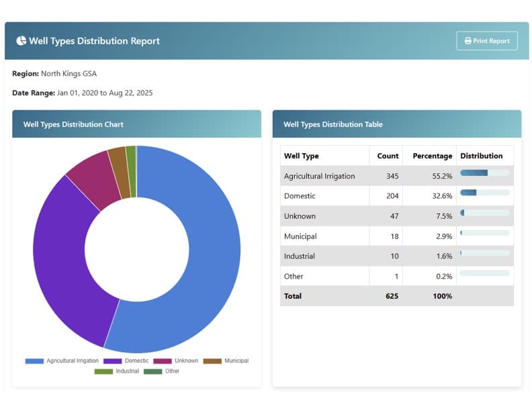Toggle Municipal legend color swatch
Image resolution: width=532 pixels, height=411 pixels.
point(212,361)
